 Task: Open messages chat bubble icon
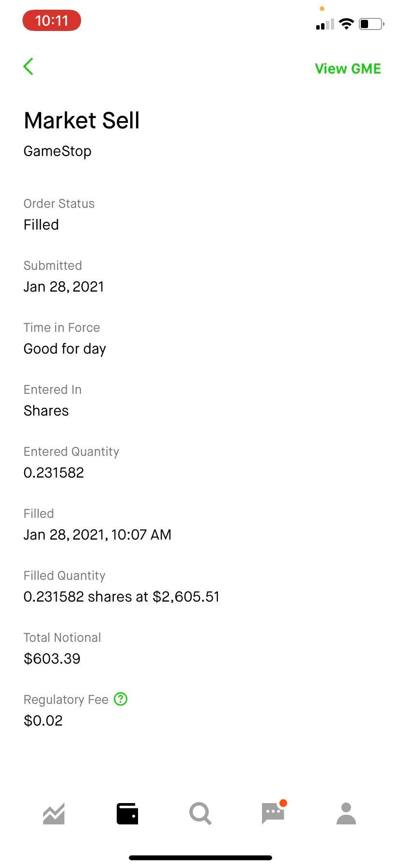pyautogui.click(x=273, y=813)
